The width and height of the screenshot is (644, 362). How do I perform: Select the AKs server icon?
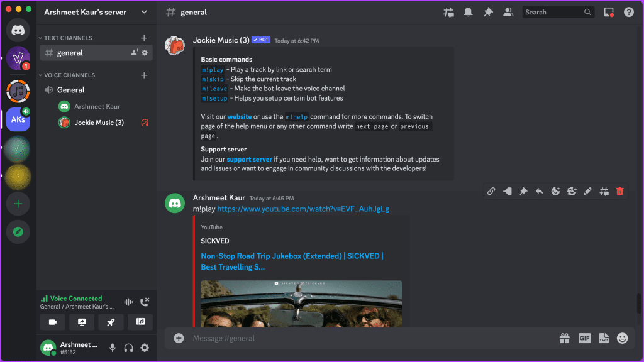(18, 119)
